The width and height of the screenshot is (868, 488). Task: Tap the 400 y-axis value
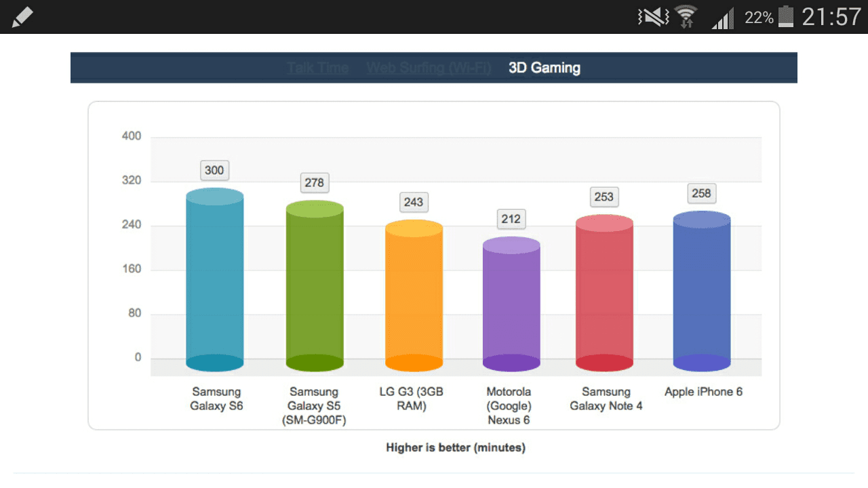tap(132, 136)
